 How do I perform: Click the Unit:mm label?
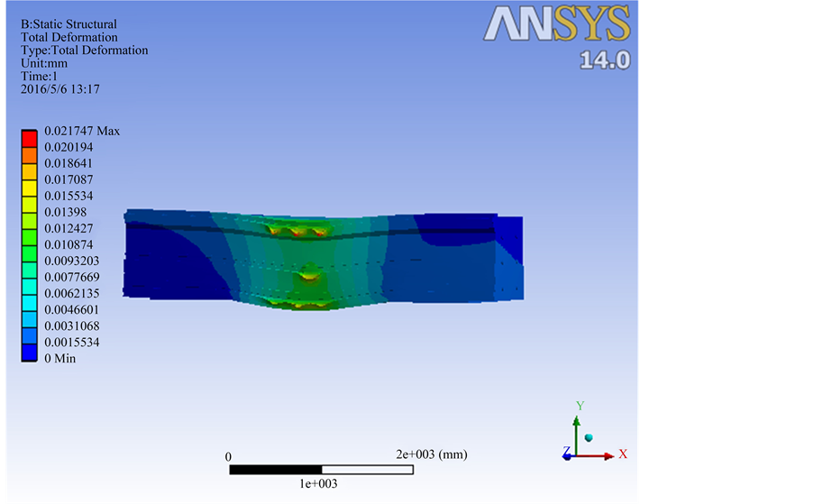point(44,63)
